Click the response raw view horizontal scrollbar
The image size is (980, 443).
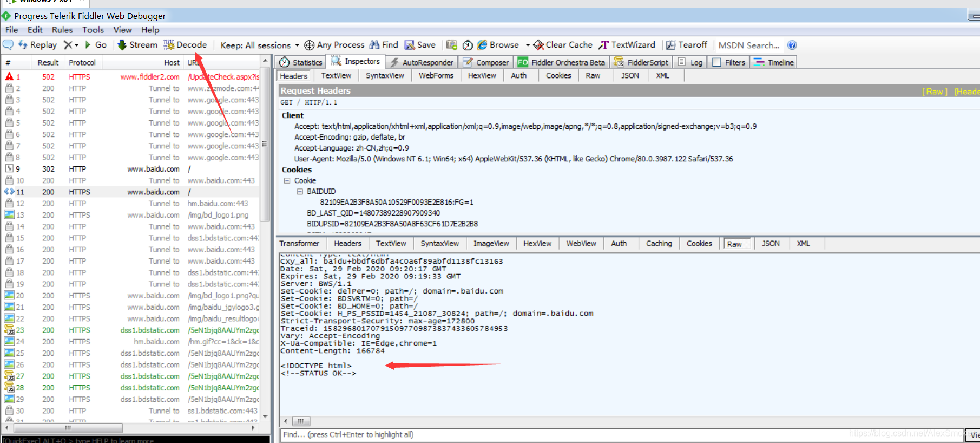301,421
